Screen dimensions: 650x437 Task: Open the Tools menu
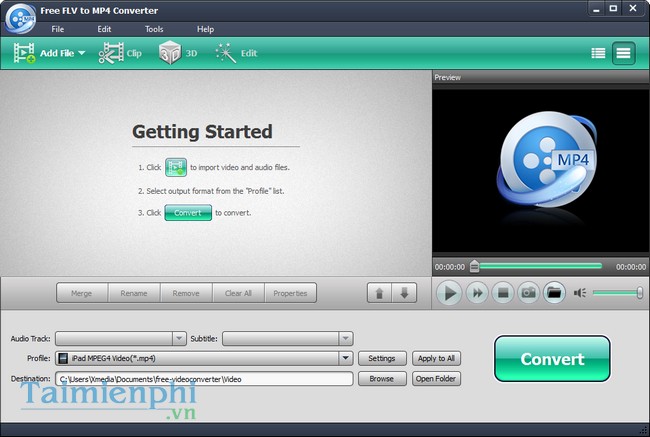click(x=154, y=29)
